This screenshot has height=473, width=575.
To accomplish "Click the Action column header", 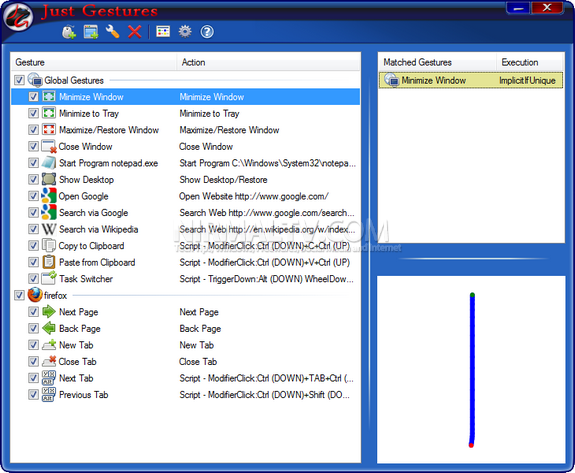I will click(x=269, y=62).
